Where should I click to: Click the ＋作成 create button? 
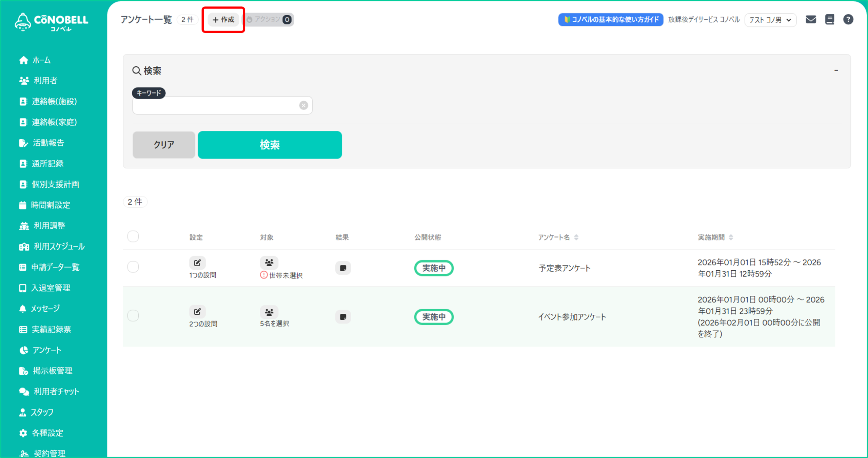click(x=223, y=20)
